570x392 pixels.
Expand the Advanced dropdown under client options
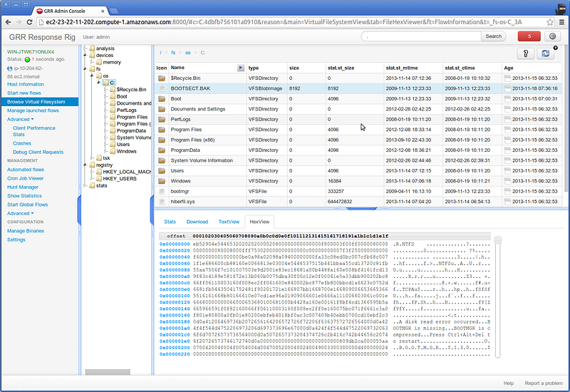click(x=21, y=119)
